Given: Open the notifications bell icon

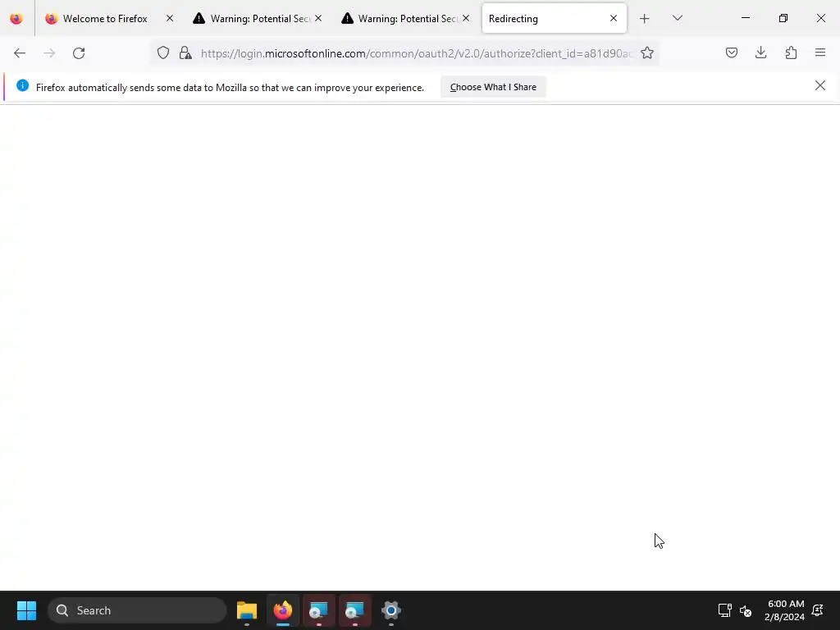Looking at the screenshot, I should (818, 610).
